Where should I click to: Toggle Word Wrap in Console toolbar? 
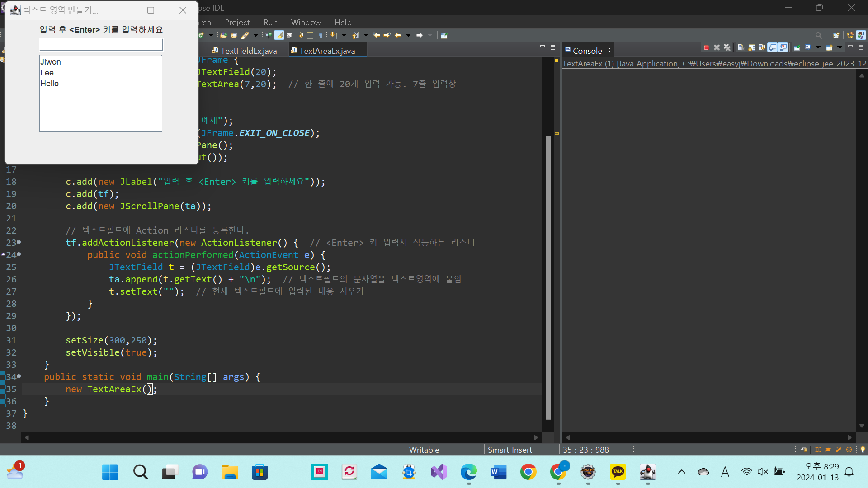[762, 47]
